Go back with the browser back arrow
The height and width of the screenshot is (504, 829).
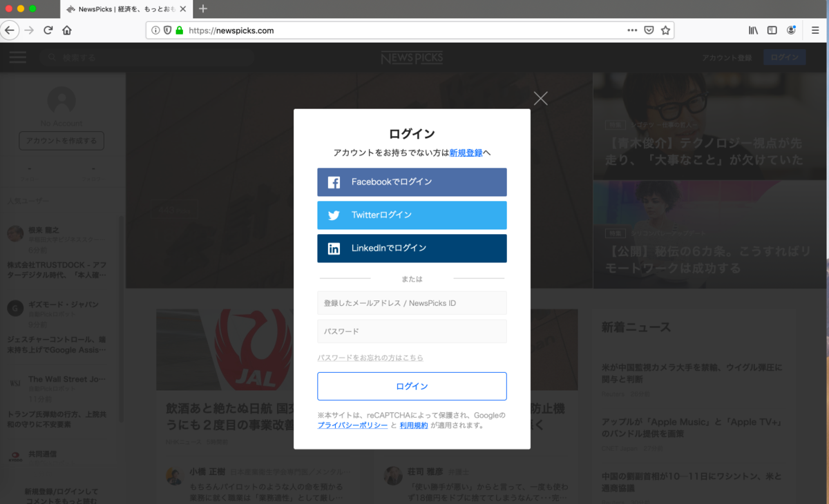click(x=10, y=30)
